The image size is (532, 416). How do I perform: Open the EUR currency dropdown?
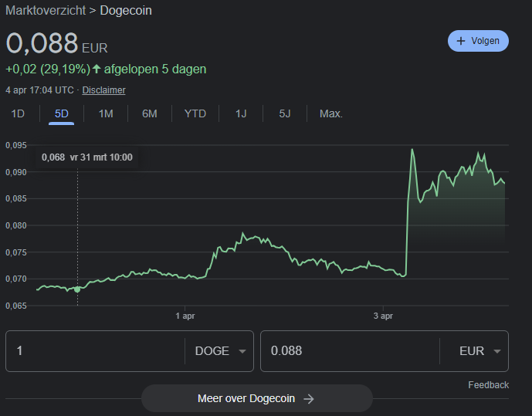coord(479,351)
